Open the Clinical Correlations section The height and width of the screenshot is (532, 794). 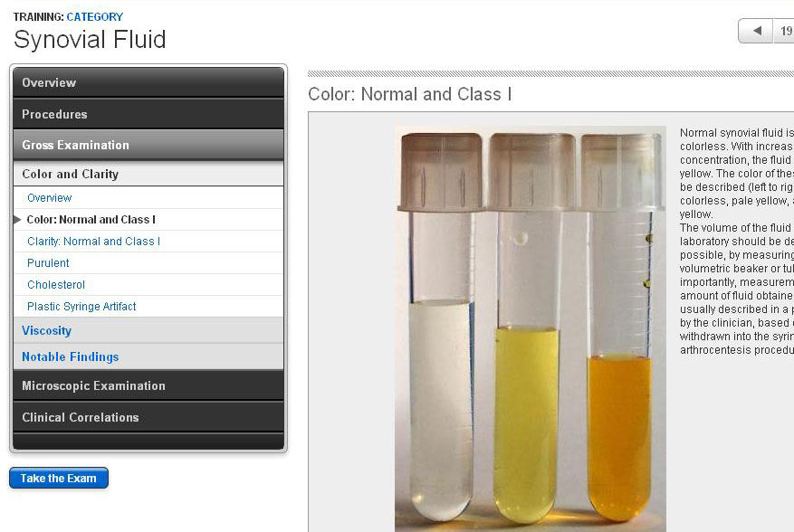click(148, 417)
